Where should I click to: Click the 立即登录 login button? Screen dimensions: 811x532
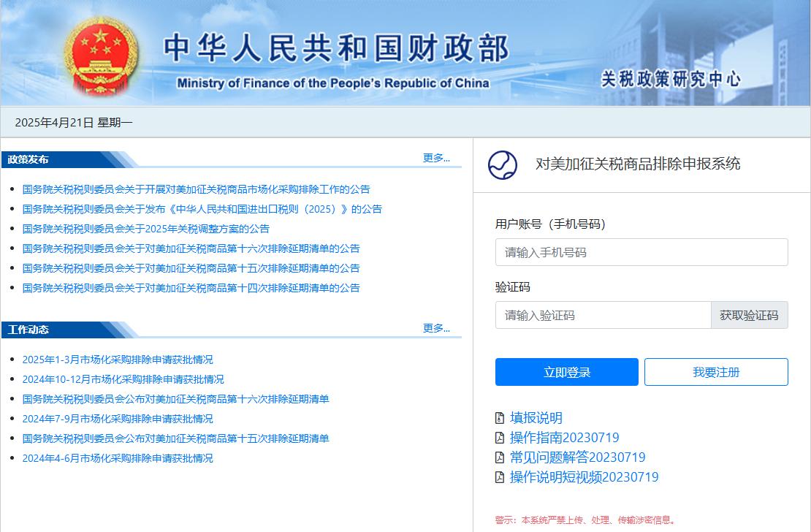(x=567, y=372)
